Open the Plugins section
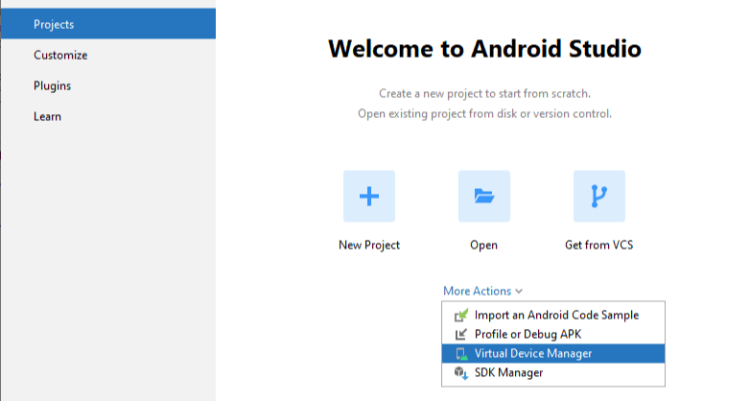The width and height of the screenshot is (750, 401). (108, 86)
